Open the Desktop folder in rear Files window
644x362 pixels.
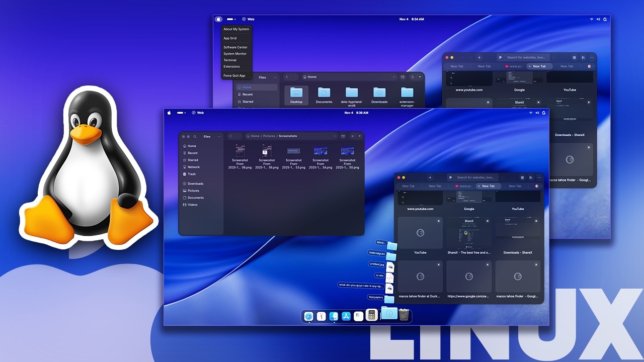296,95
